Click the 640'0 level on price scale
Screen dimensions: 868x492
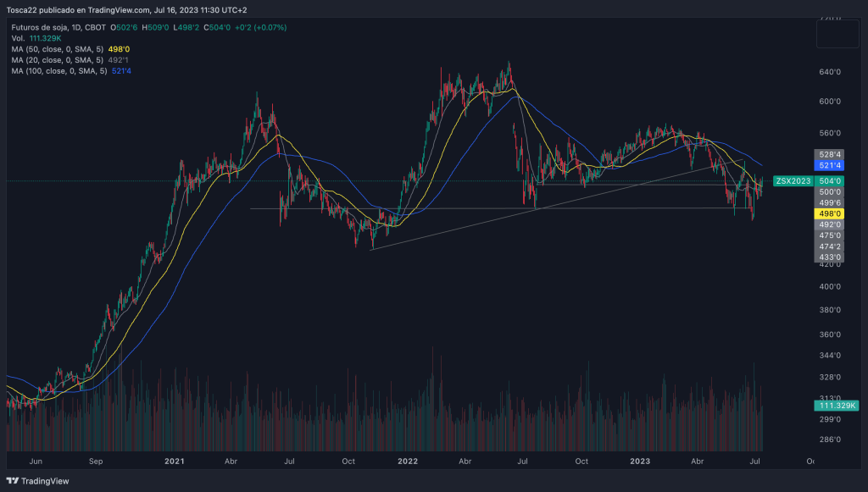(x=829, y=72)
